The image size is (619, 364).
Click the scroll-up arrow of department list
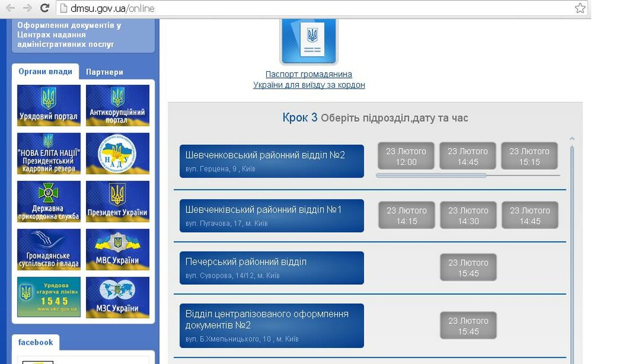[572, 139]
